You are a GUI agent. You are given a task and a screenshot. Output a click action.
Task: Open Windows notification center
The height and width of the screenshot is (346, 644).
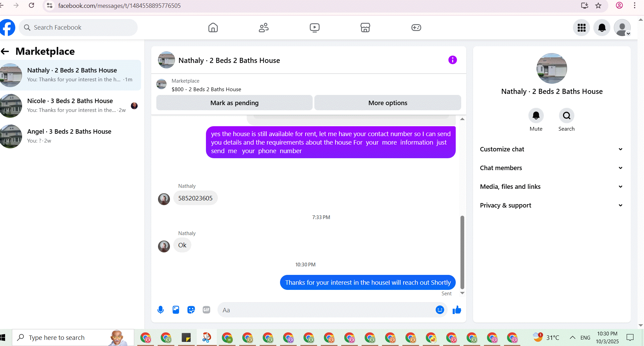[x=630, y=337]
